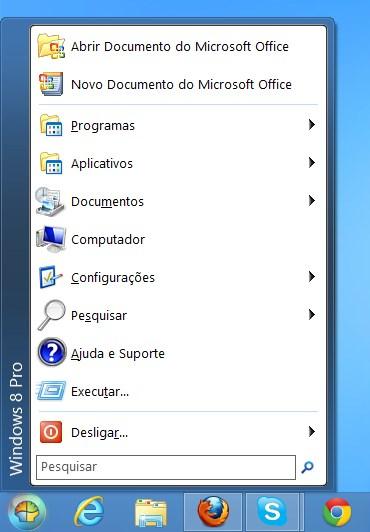Choose Abrir Documento do Microsoft Office
This screenshot has height=532, width=370.
pyautogui.click(x=178, y=46)
